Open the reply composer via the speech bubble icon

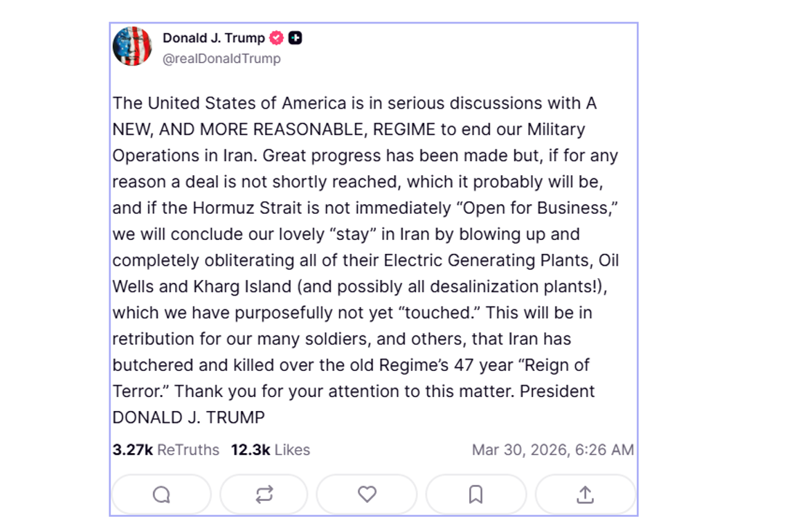(x=161, y=494)
